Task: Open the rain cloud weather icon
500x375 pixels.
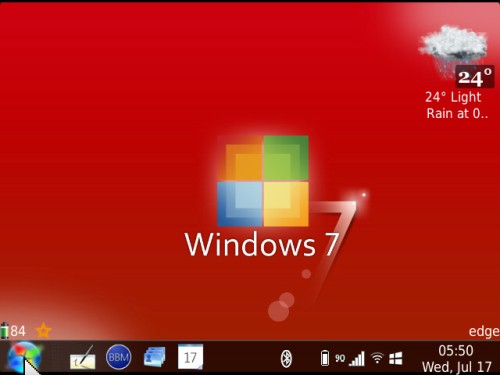Action: (453, 50)
